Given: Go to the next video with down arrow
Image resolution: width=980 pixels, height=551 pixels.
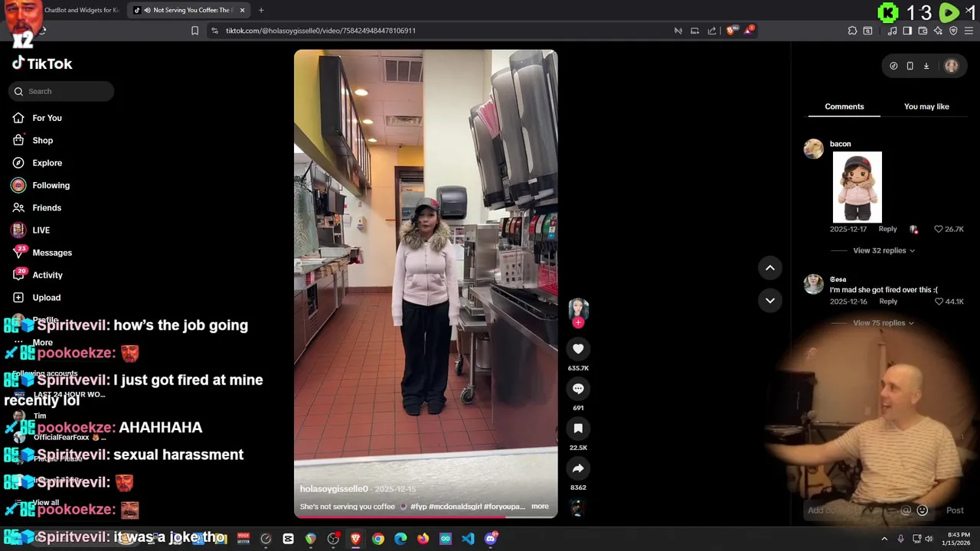Looking at the screenshot, I should [x=770, y=300].
